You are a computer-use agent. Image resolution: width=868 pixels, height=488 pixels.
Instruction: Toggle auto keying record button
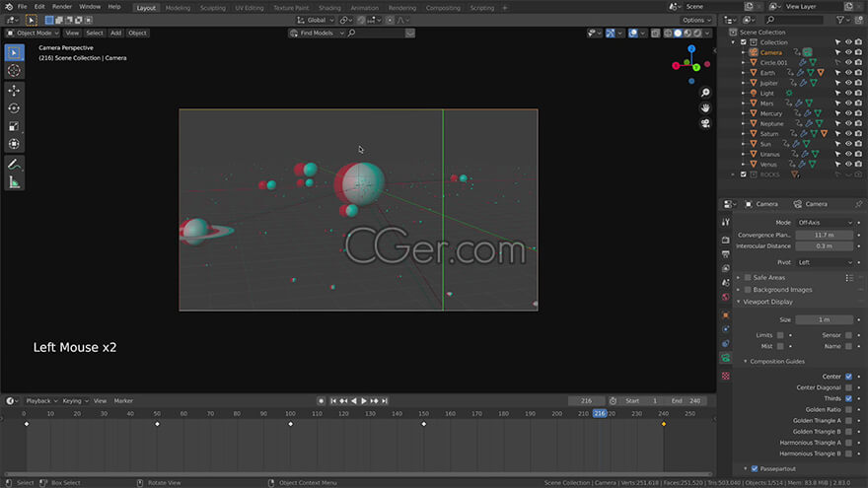(322, 401)
